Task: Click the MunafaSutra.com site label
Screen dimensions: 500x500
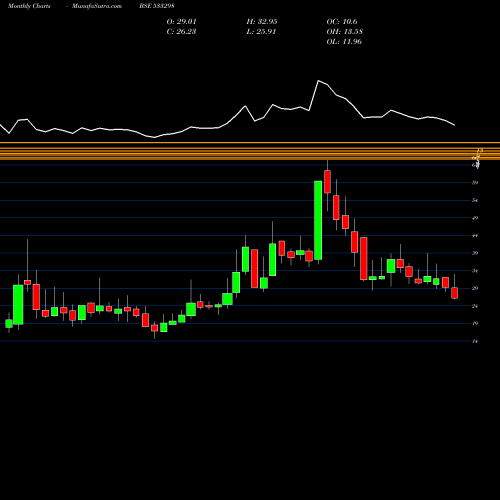Action: pos(97,6)
